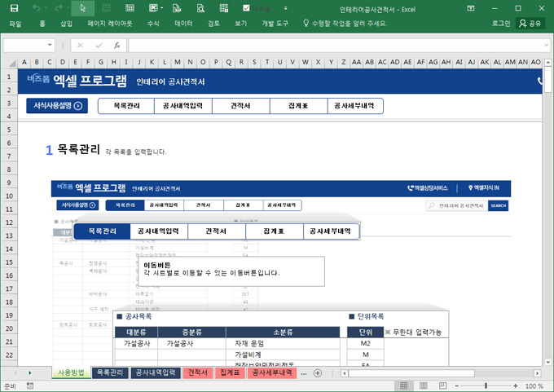This screenshot has height=392, width=554.
Task: Click inside the Name Box
Action: pos(24,46)
